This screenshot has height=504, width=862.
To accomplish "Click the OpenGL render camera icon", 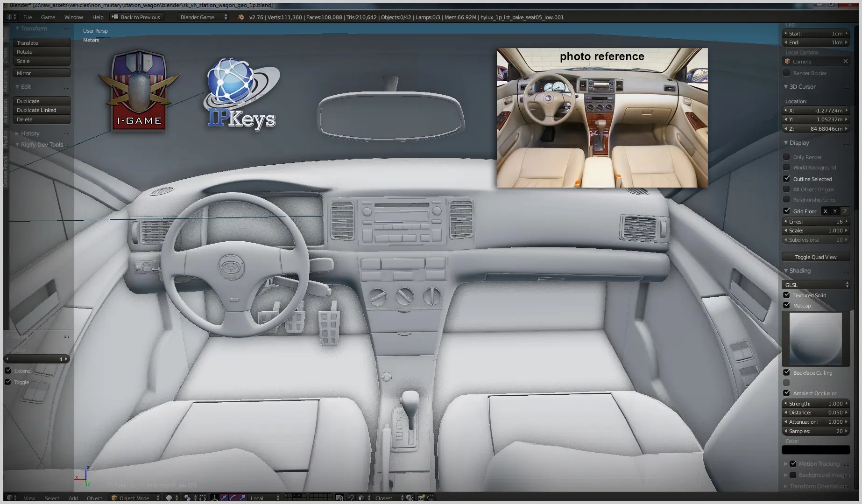I will (421, 498).
